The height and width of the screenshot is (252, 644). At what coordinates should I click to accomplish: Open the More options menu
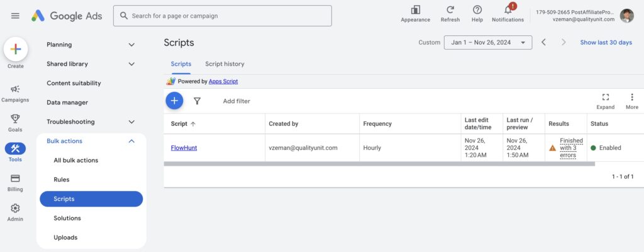(x=631, y=101)
